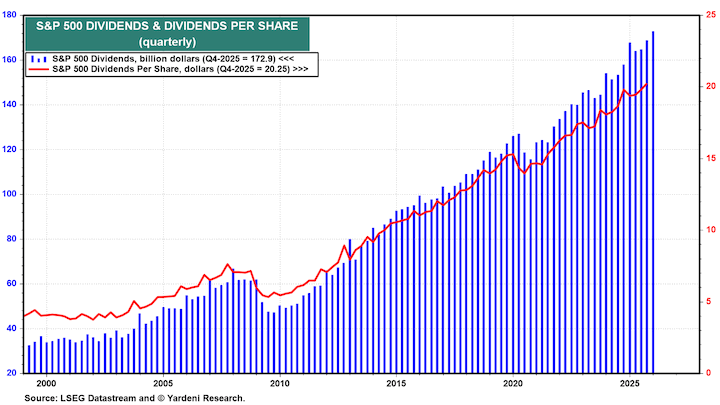Click the 2025 label on the x-axis
Screen dimensions: 720x405
coord(630,384)
